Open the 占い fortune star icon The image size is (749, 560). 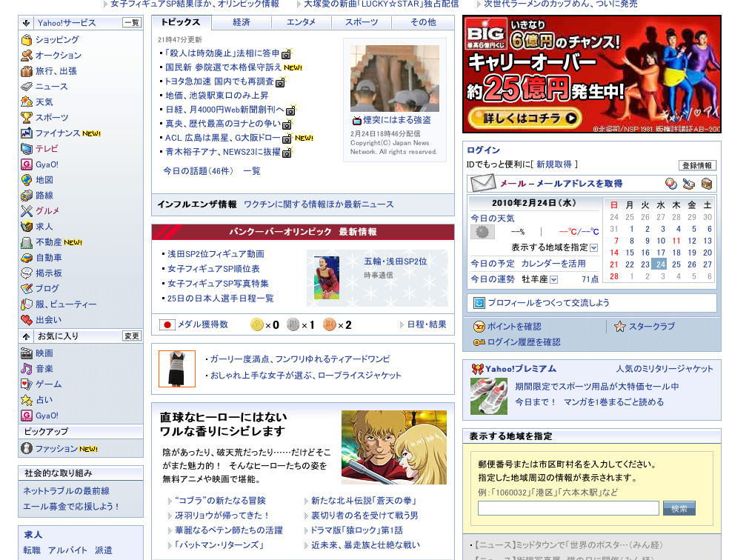(26, 400)
